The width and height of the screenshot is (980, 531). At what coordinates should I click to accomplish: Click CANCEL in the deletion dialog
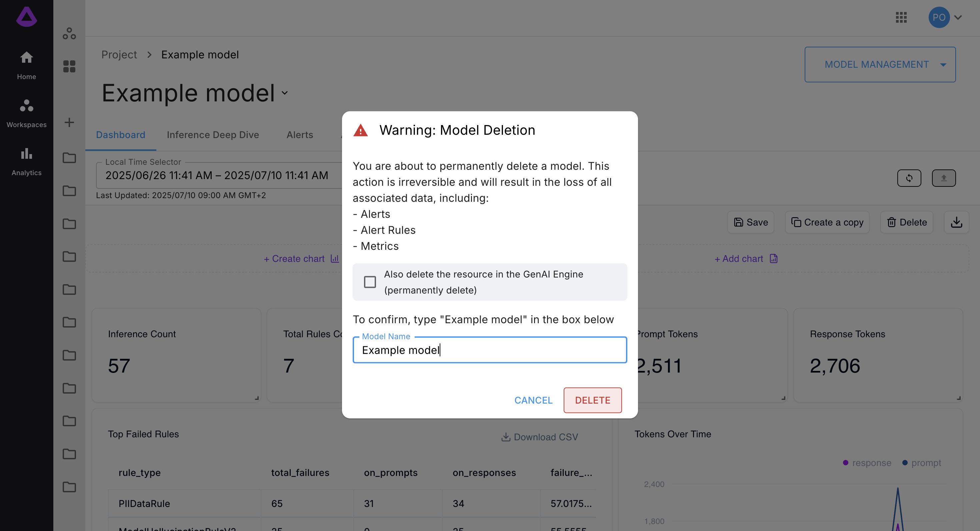(x=533, y=400)
